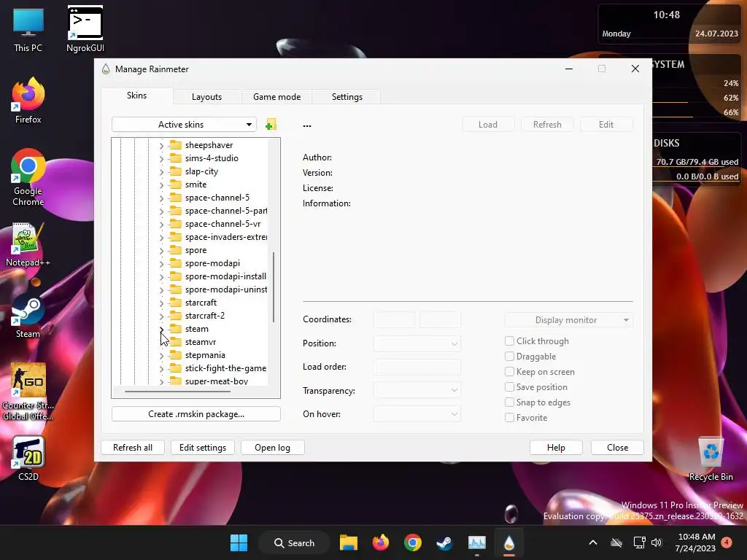747x560 pixels.
Task: Expand the smite folder arrow
Action: 161,184
